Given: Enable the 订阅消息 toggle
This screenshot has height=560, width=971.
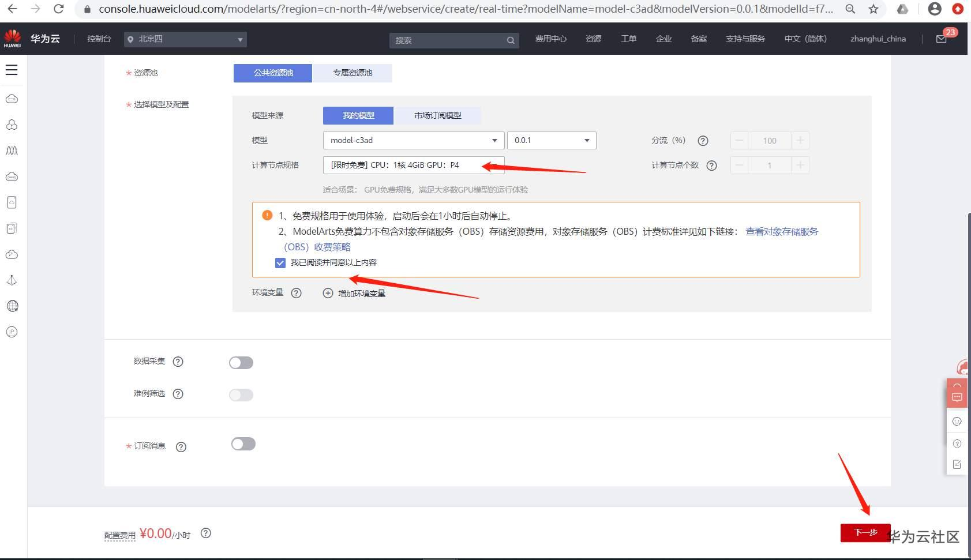Looking at the screenshot, I should click(x=243, y=444).
